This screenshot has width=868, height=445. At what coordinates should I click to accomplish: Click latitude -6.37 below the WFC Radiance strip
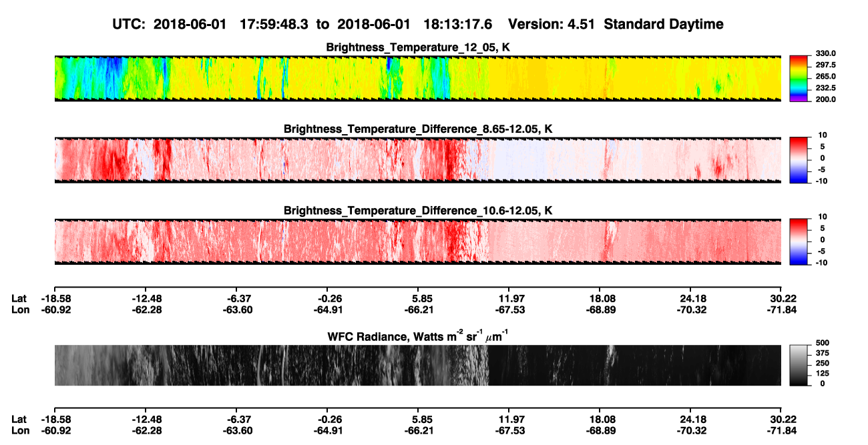coord(238,419)
